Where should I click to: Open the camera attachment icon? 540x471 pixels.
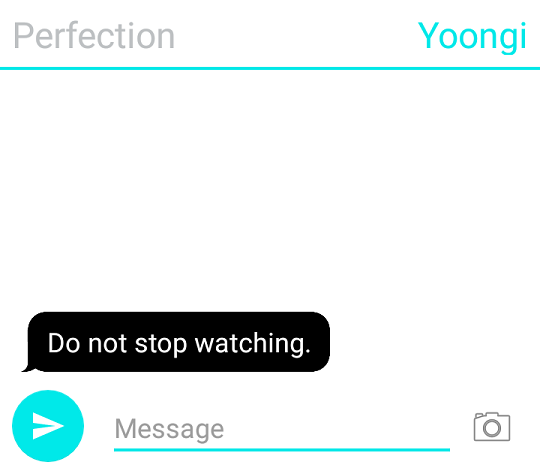[492, 426]
